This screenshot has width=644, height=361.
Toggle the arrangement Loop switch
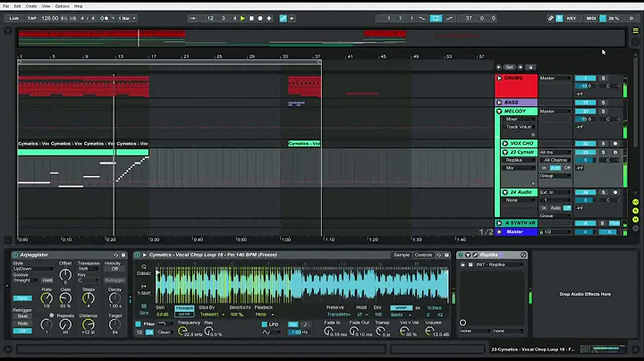tap(436, 19)
